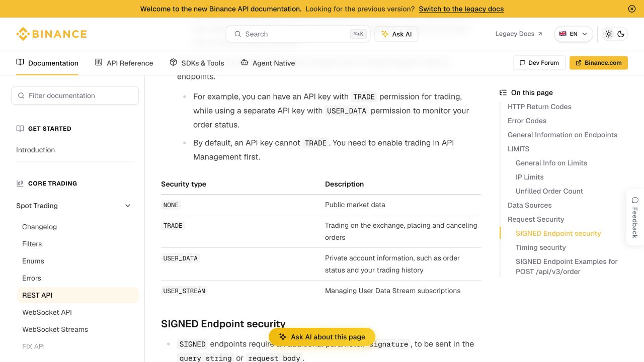The image size is (644, 362).
Task: Select the SDKs & Tools tab
Action: tap(197, 63)
